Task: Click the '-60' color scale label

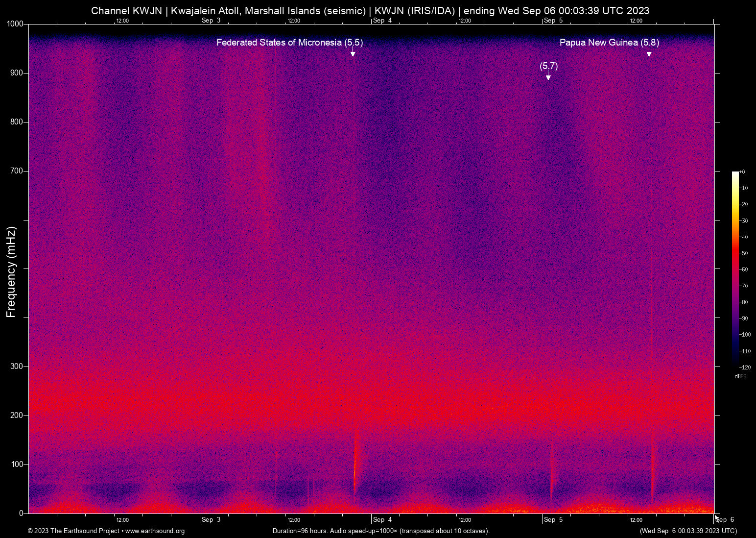Action: [744, 269]
